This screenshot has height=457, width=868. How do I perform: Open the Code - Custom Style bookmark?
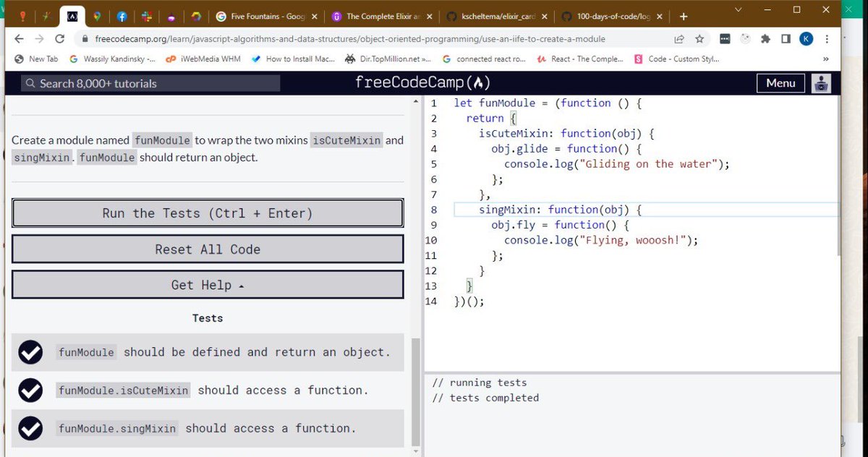(x=677, y=59)
